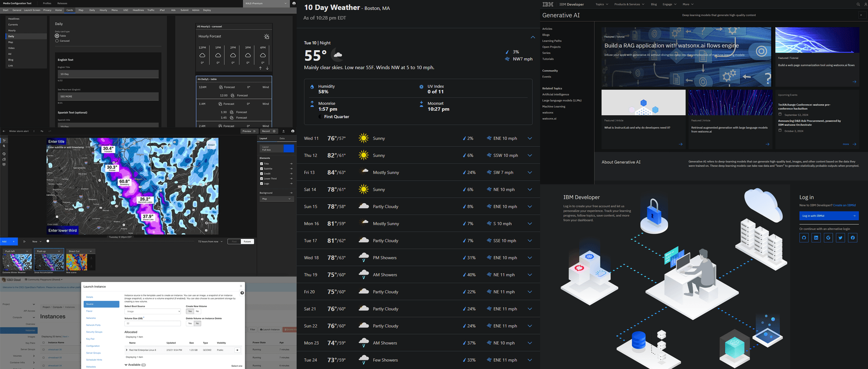Click the plus icon beside Generative AI title bar
Viewport: 868px width, 369px height.
click(x=861, y=15)
